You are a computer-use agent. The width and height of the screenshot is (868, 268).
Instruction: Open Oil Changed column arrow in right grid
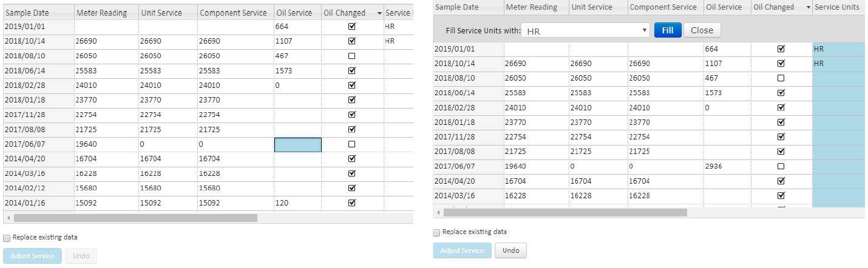coord(808,7)
